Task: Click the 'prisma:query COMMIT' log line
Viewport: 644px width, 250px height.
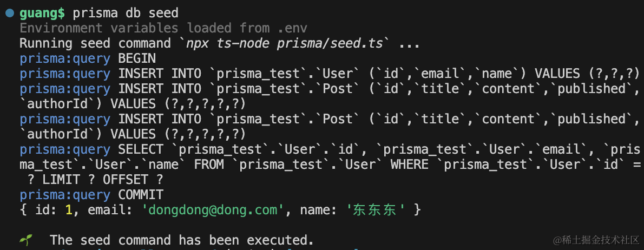Action: [91, 195]
